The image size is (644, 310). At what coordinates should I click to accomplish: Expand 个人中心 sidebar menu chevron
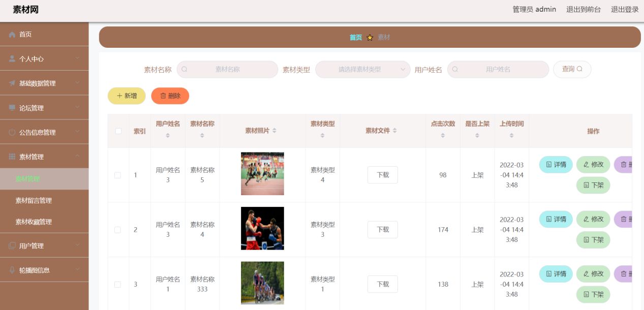(78, 58)
